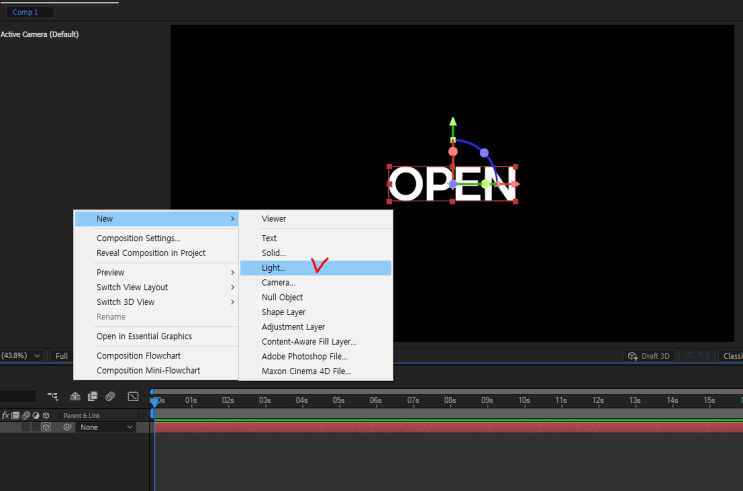Image resolution: width=743 pixels, height=491 pixels.
Task: Enable the Motion Blur timeline icon
Action: point(110,396)
